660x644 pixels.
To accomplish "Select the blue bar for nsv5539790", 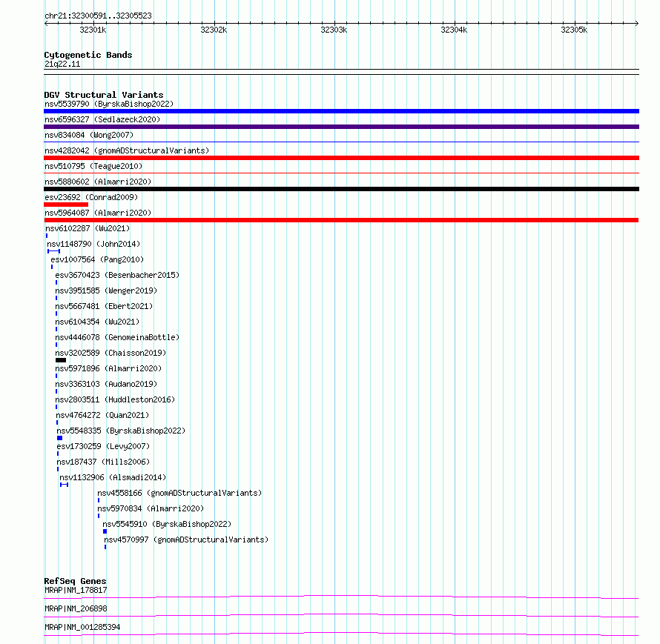I will 341,111.
